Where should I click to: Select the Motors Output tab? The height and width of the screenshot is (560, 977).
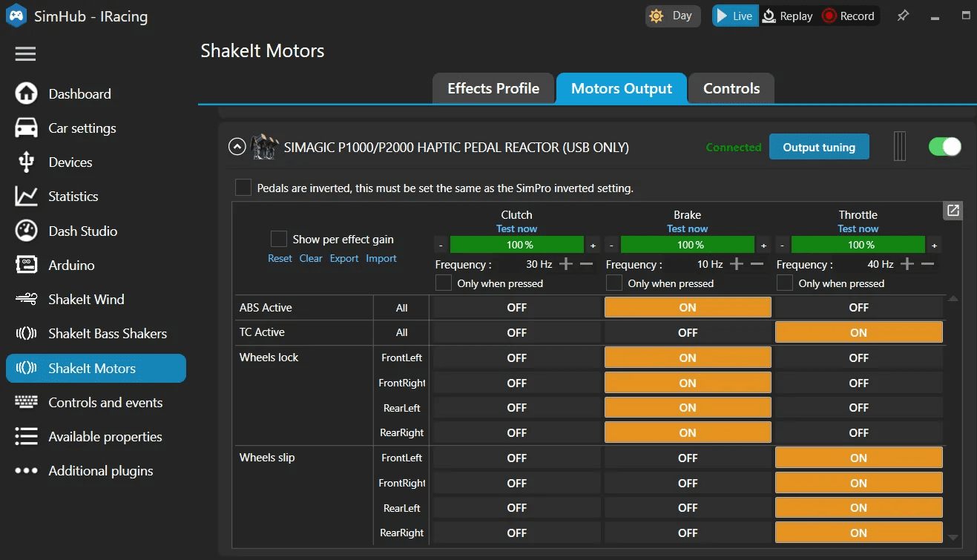point(622,88)
